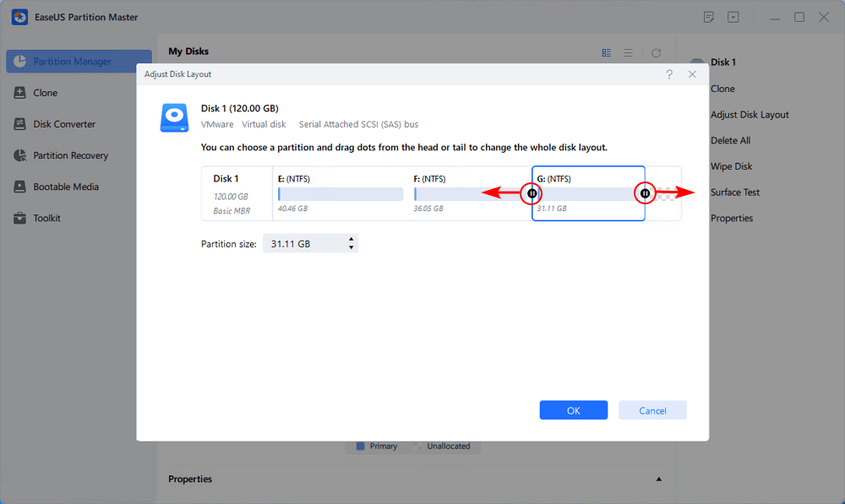Click the Disk 1 title in right panel
This screenshot has width=845, height=504.
click(723, 62)
